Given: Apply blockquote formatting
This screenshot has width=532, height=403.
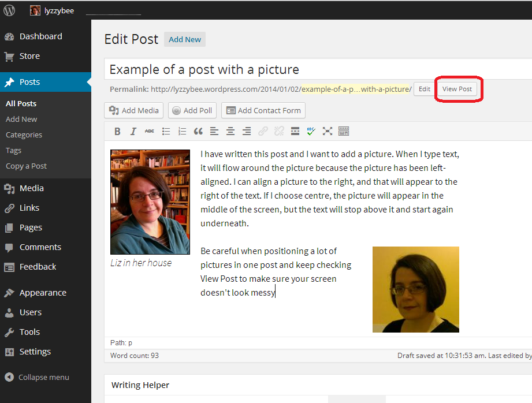Looking at the screenshot, I should pyautogui.click(x=198, y=132).
